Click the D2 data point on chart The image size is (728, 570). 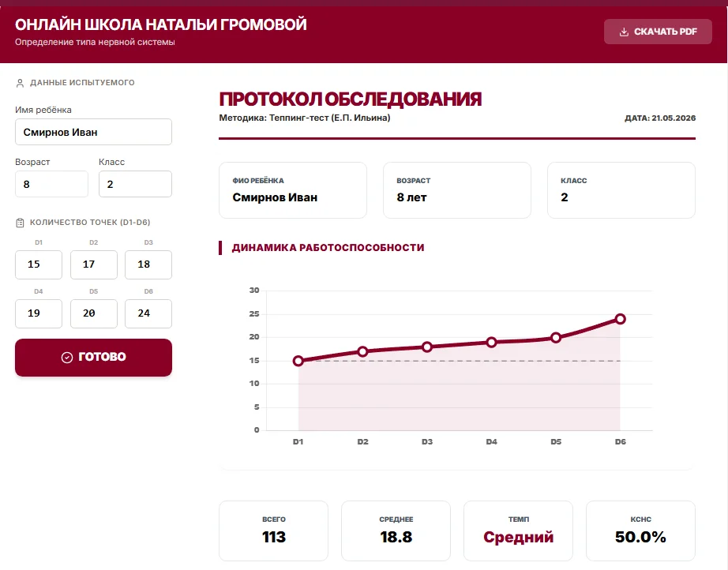click(363, 352)
